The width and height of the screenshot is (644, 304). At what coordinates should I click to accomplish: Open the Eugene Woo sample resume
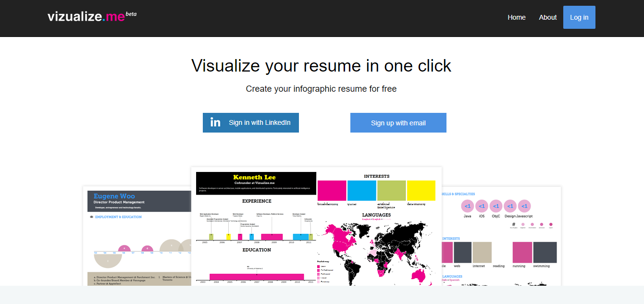137,236
